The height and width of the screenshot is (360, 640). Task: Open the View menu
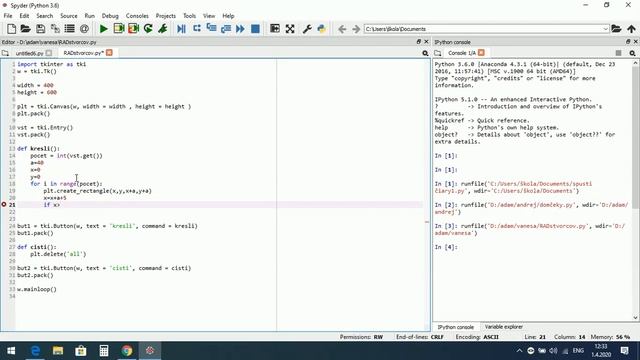tap(209, 16)
